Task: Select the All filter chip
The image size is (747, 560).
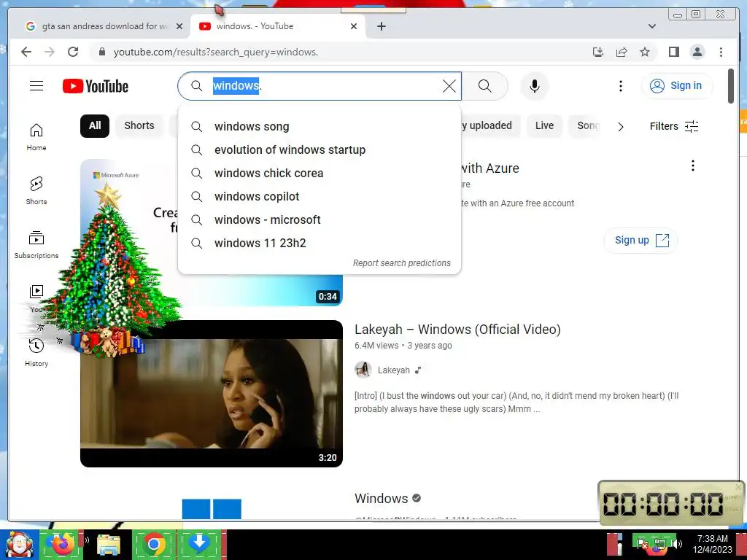Action: click(95, 125)
